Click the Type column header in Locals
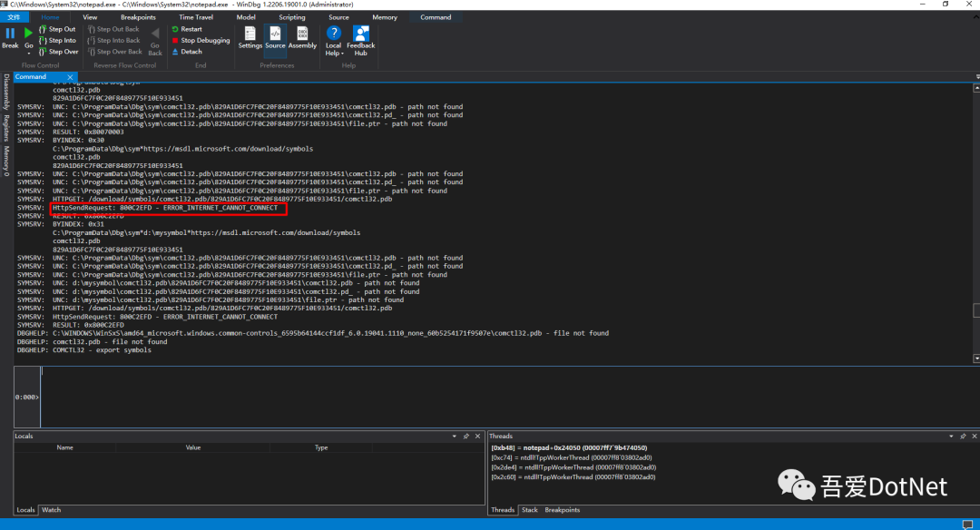980x530 pixels. click(x=321, y=447)
